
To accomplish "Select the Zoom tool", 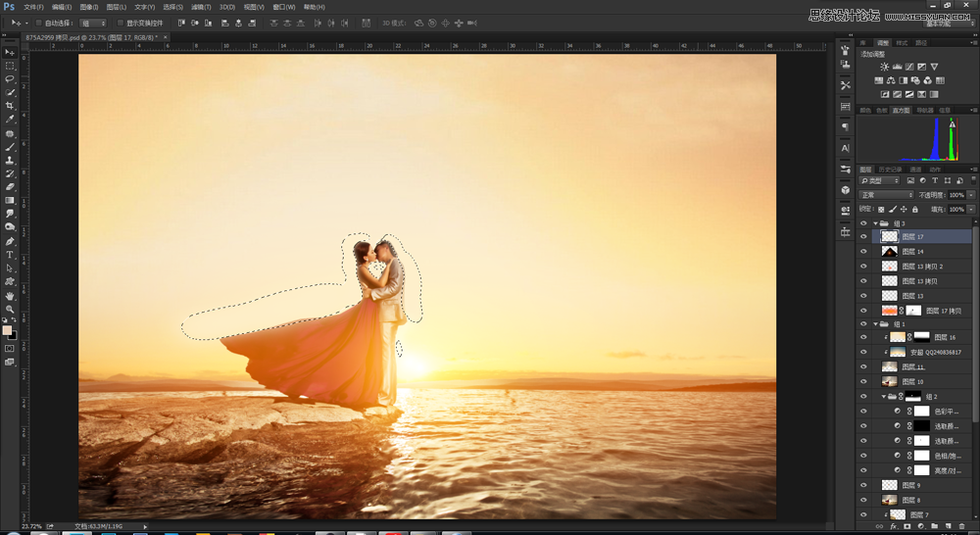I will click(x=10, y=309).
